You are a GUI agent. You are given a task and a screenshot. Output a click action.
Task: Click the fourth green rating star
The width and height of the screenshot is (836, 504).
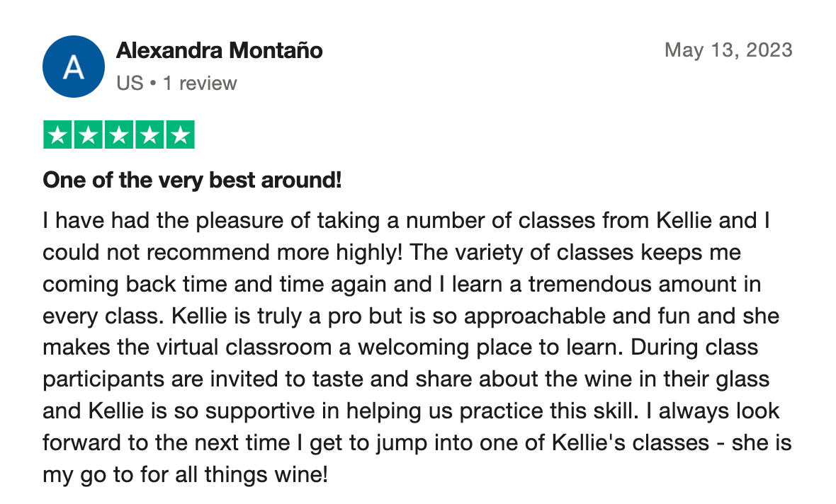point(149,134)
